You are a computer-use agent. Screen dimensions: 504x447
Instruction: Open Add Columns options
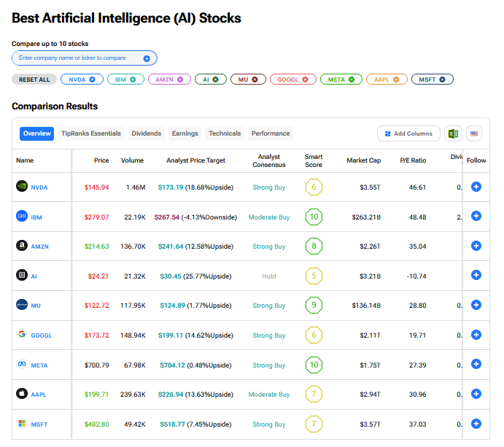pos(408,133)
